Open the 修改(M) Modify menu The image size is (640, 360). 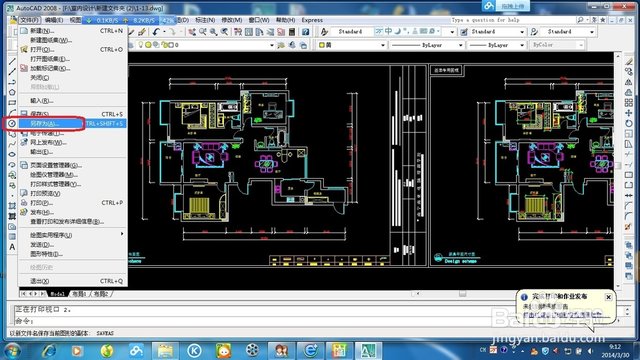pos(231,20)
